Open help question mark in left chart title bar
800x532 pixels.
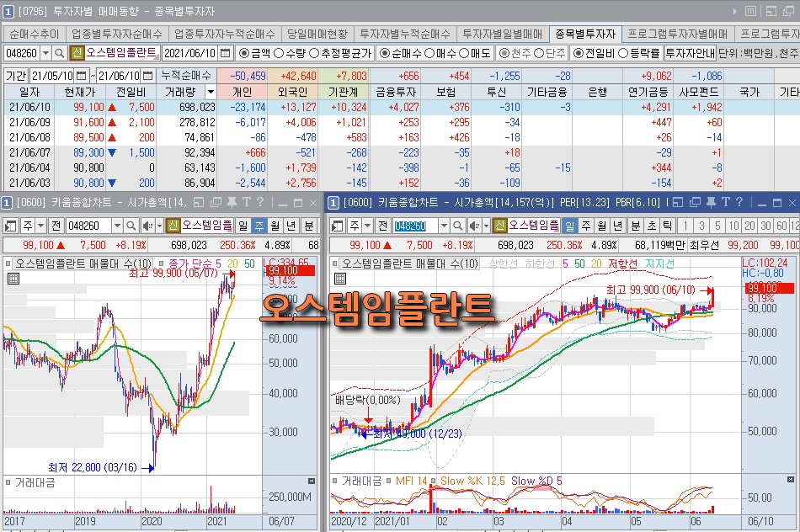click(260, 203)
